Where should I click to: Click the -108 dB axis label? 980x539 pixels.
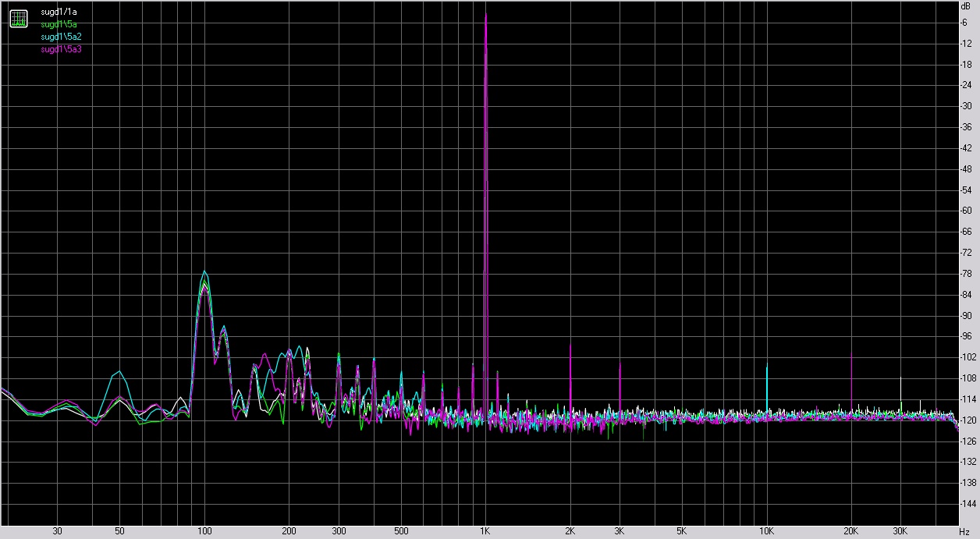click(969, 379)
